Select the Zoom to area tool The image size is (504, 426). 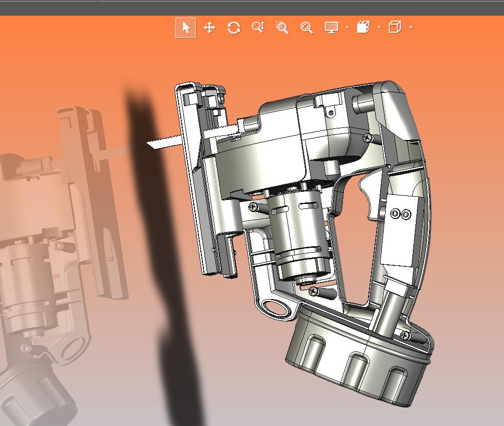coord(282,28)
